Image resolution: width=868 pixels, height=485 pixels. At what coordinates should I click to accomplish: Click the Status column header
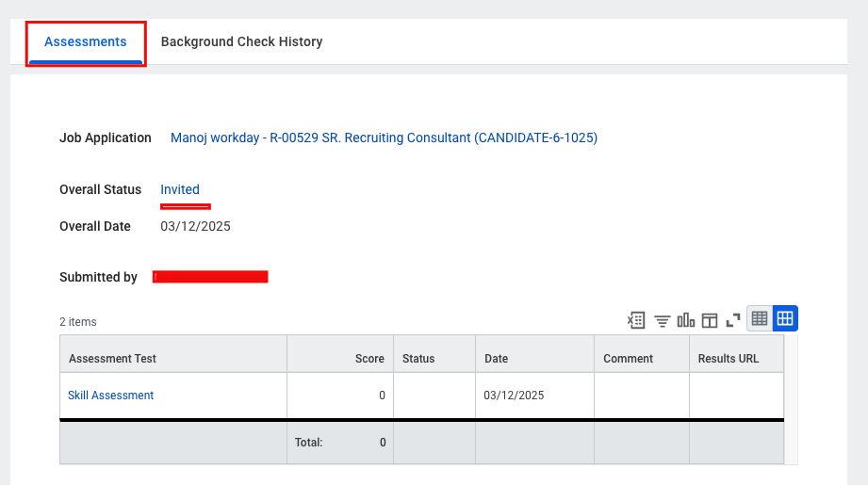pos(434,359)
